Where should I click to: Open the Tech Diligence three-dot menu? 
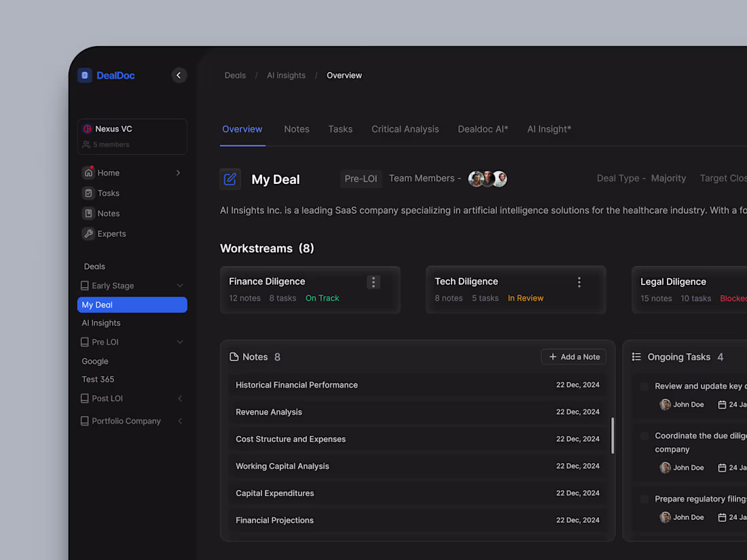click(579, 282)
